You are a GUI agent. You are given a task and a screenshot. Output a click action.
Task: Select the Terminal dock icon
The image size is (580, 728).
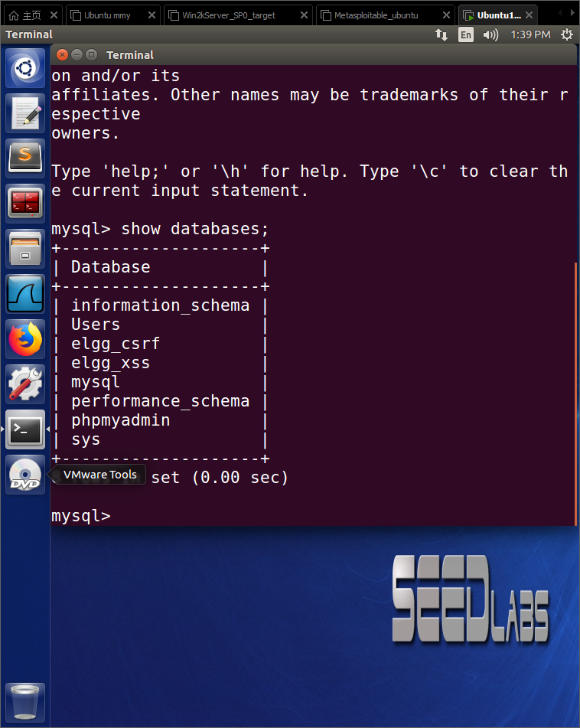[x=25, y=429]
